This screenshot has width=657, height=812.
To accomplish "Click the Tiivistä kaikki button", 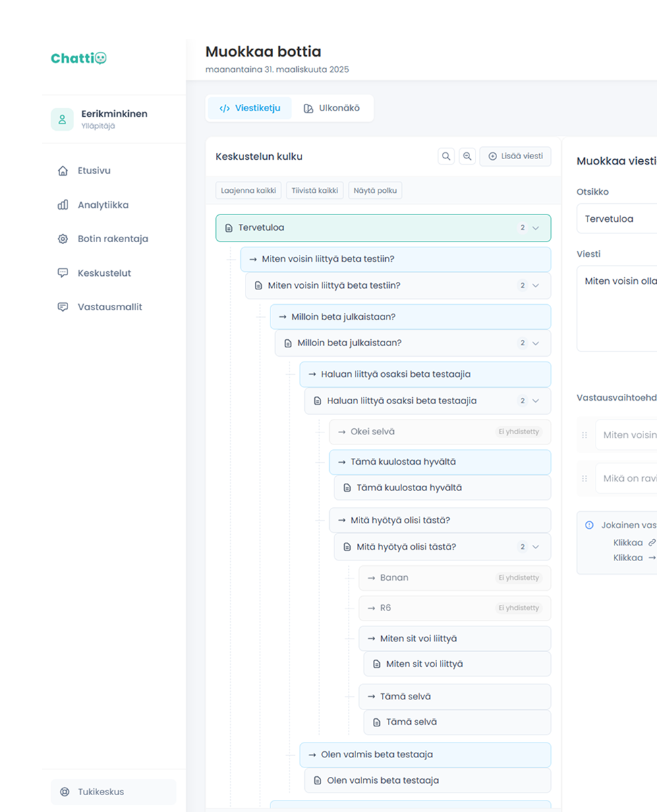I will 315,190.
